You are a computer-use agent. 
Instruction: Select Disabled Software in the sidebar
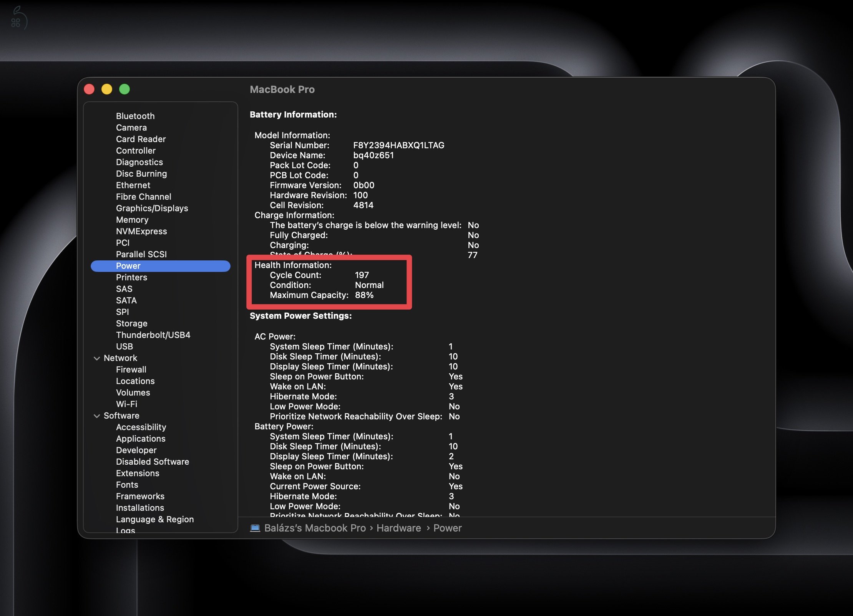[x=152, y=462]
